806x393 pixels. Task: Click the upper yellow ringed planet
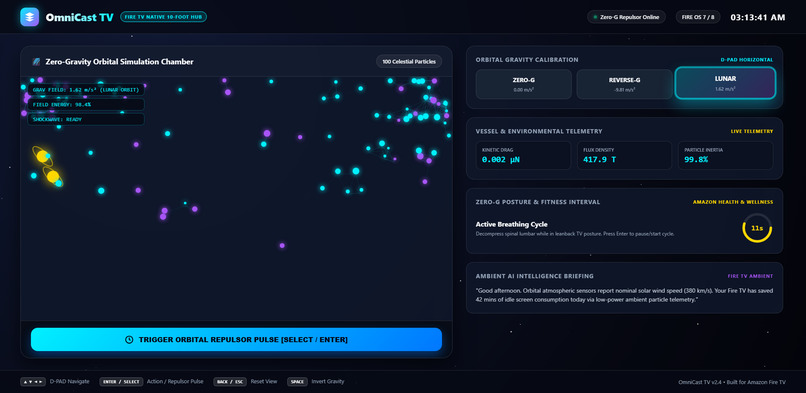click(42, 156)
